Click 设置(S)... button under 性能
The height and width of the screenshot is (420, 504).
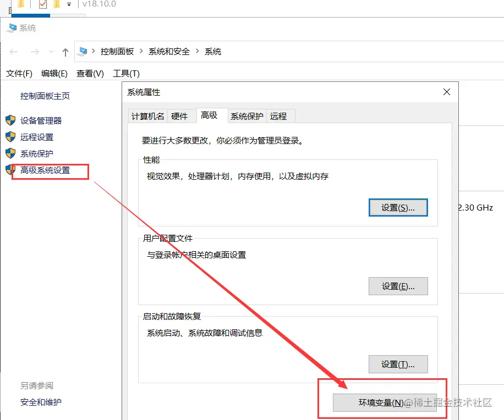pos(398,208)
